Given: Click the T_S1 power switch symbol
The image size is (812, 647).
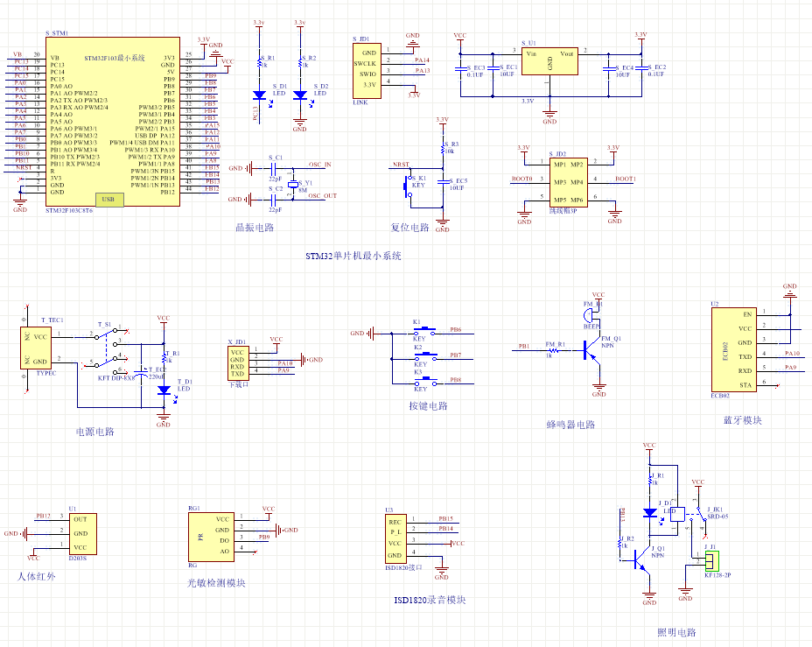Looking at the screenshot, I should (x=111, y=348).
